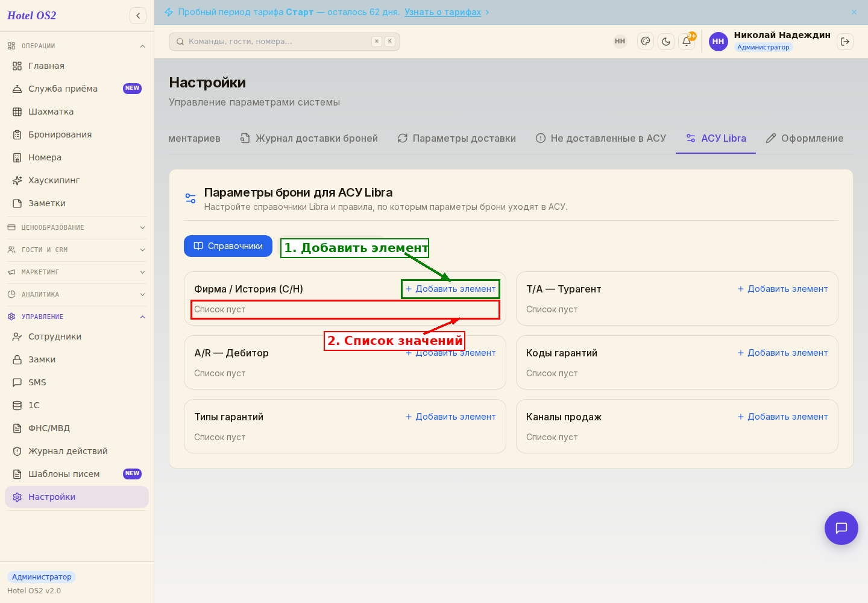Expand the Ценообразование section
The height and width of the screenshot is (603, 868).
[x=77, y=227]
